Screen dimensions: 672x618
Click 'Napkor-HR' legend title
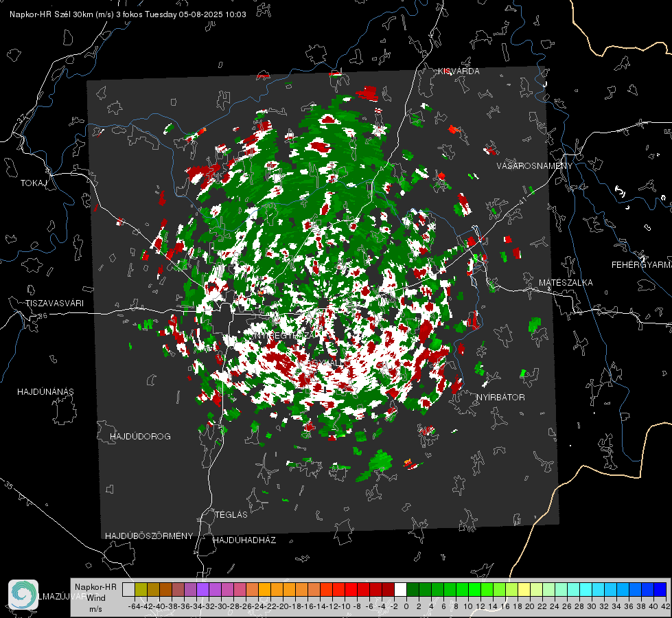[95, 587]
